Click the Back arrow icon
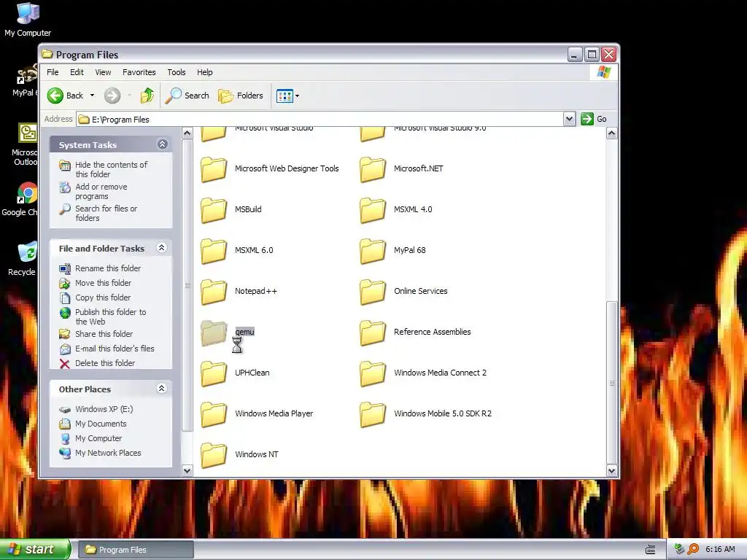 (55, 96)
